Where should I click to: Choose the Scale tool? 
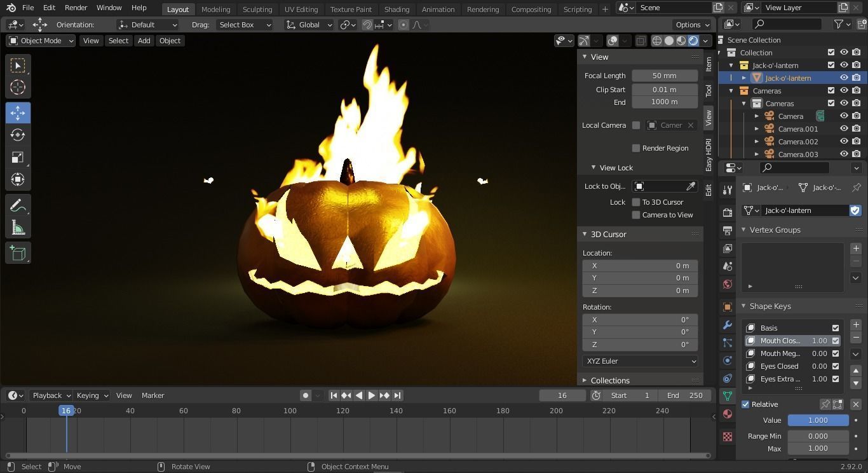(x=18, y=157)
